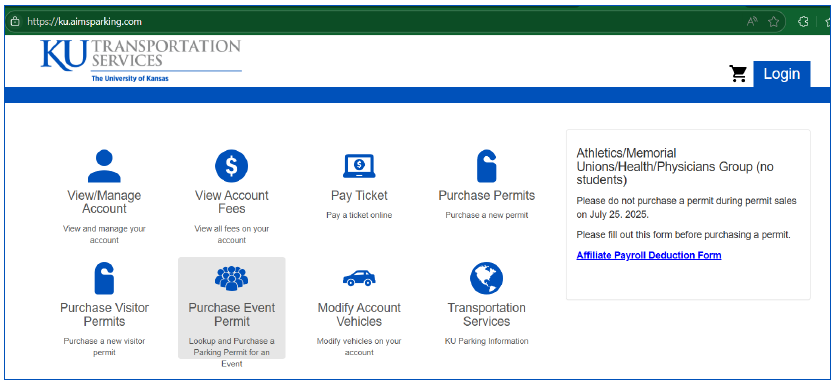Click 'View all fees on your account' text
Viewport: 837px width, 387px height.
[x=232, y=234]
